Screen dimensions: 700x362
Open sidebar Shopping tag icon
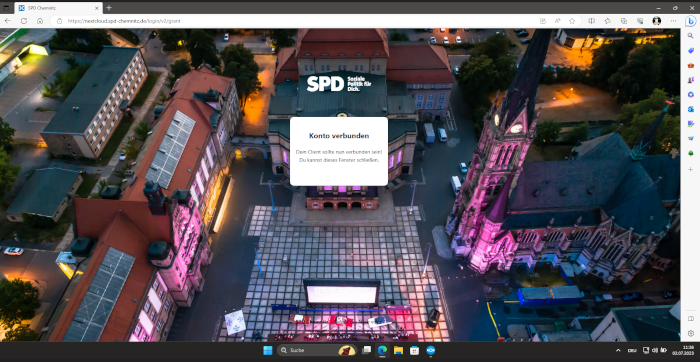point(691,51)
